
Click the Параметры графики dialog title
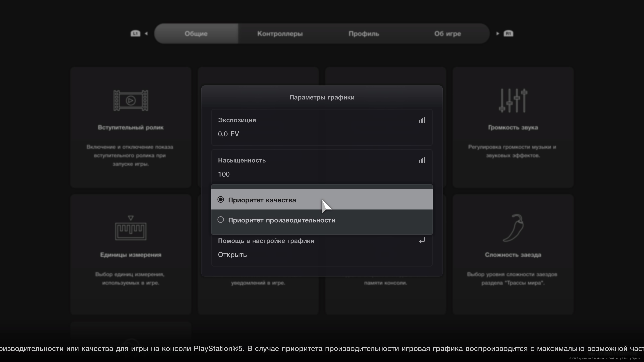tap(322, 97)
